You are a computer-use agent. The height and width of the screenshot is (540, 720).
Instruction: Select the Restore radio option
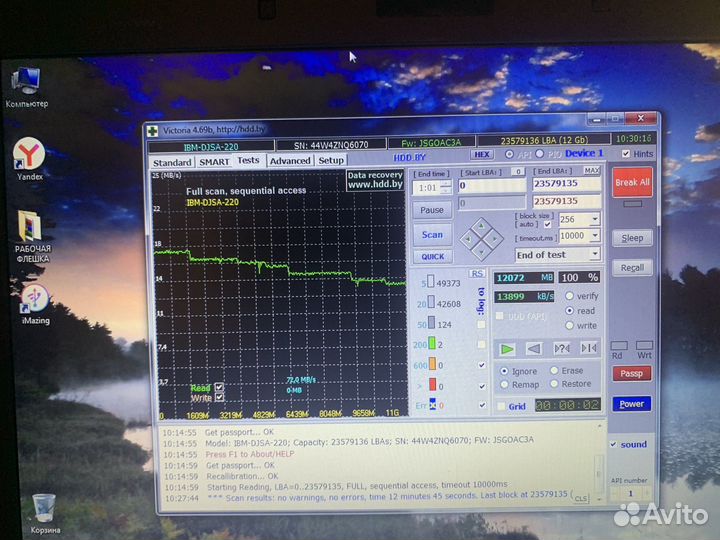pyautogui.click(x=554, y=383)
